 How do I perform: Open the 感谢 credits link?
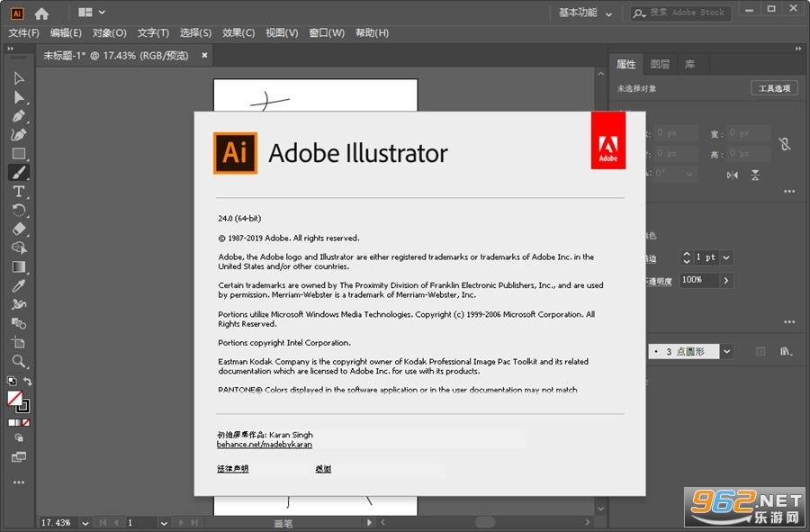[x=323, y=468]
